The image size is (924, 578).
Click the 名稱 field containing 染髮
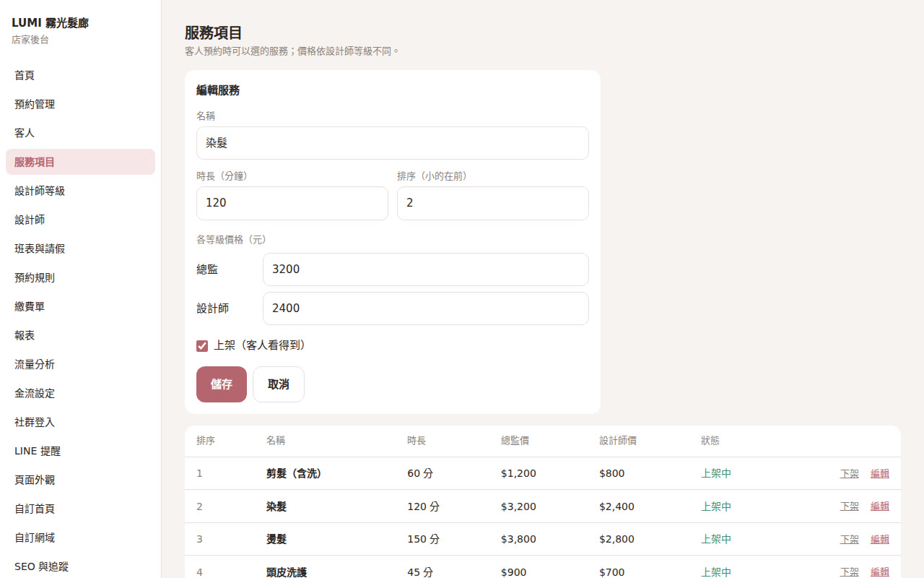(x=393, y=143)
